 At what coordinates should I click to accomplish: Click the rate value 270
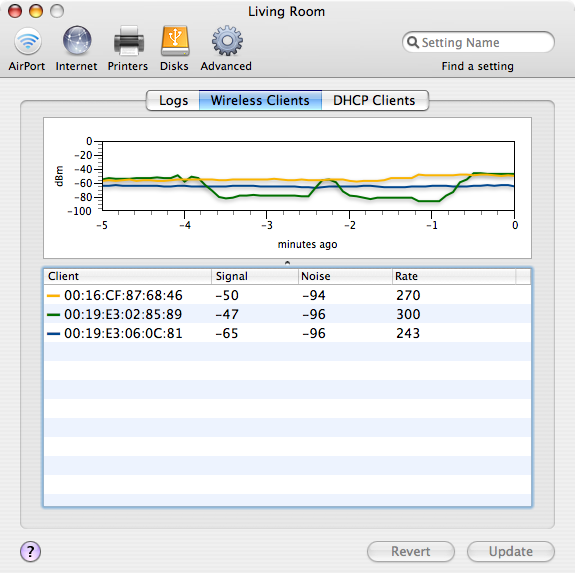point(408,295)
